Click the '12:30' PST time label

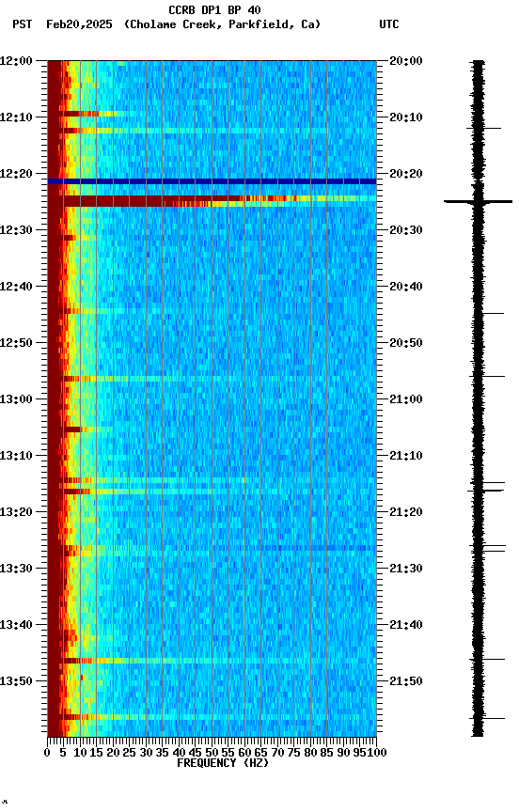pyautogui.click(x=16, y=230)
